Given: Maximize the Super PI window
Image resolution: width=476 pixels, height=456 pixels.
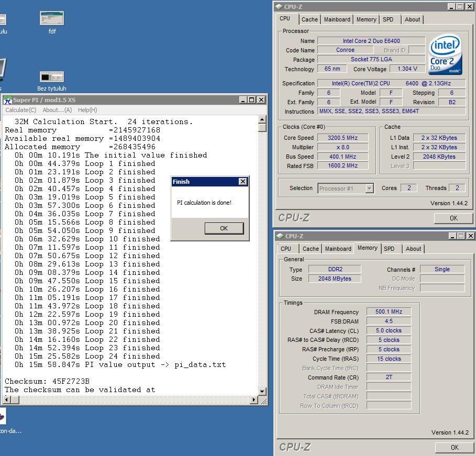Looking at the screenshot, I should [252, 100].
